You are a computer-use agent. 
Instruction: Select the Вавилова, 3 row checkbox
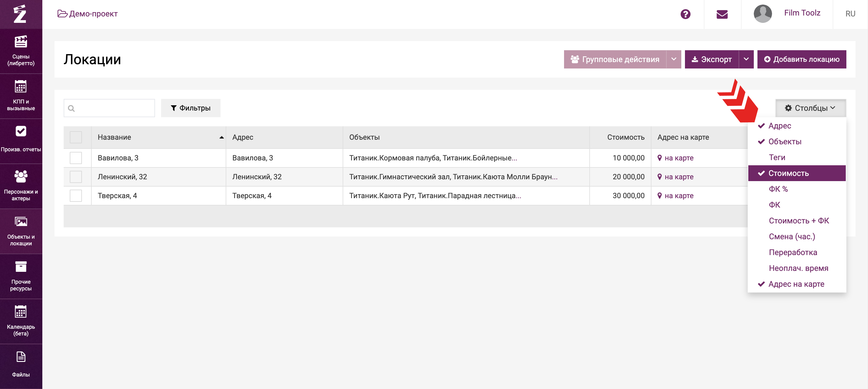click(76, 158)
